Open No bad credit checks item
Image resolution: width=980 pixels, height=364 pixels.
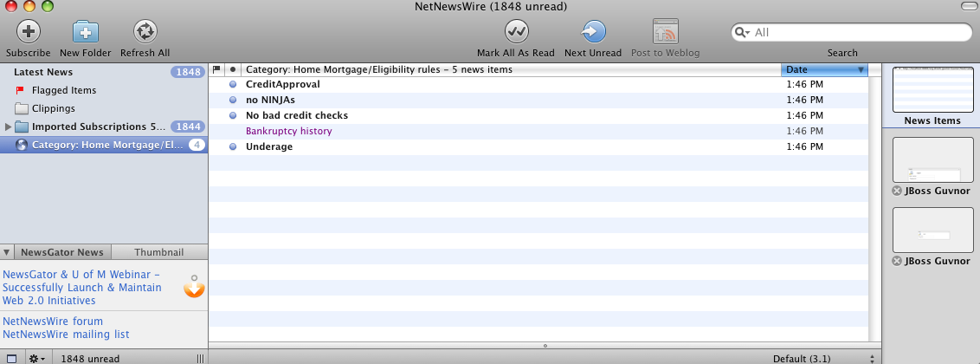point(538,116)
